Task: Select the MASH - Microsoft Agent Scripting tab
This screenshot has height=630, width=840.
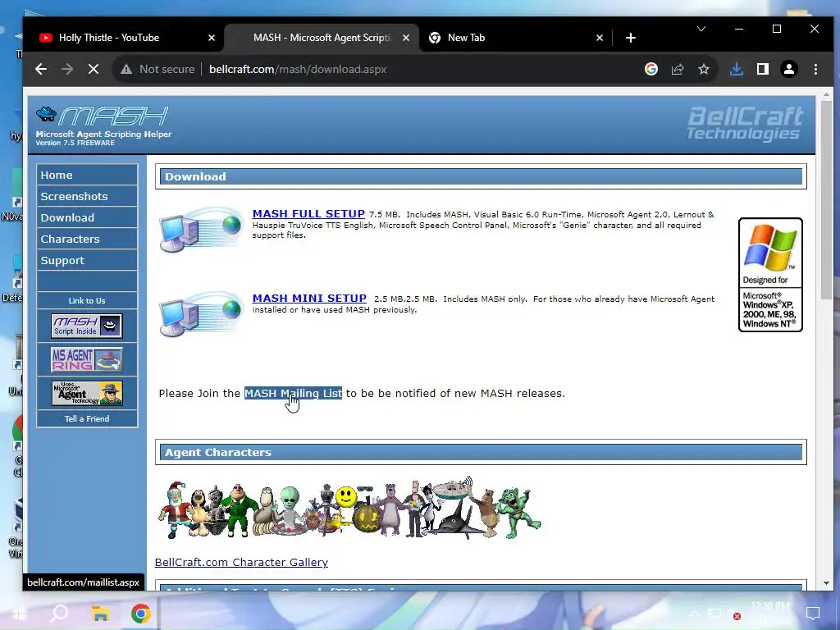Action: tap(322, 38)
